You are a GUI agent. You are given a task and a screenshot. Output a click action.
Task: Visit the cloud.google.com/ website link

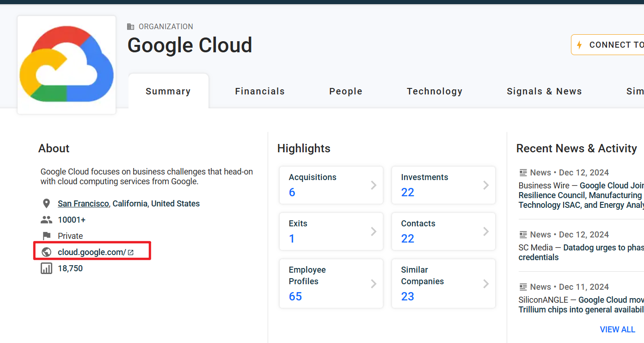point(92,252)
